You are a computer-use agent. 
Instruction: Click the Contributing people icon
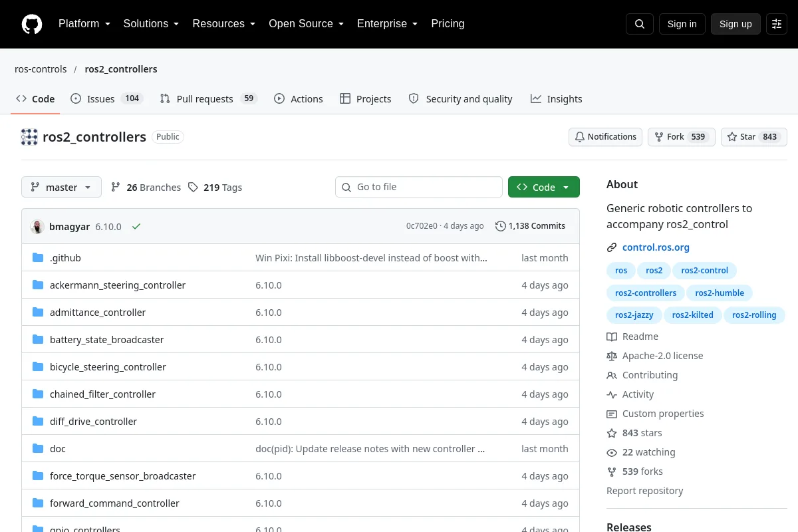(x=612, y=375)
